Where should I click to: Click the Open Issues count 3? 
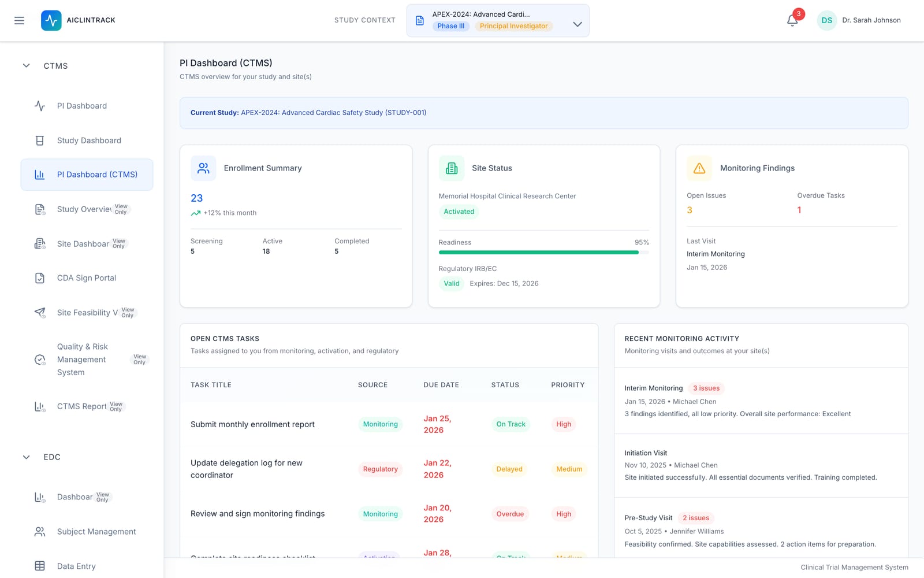tap(690, 210)
